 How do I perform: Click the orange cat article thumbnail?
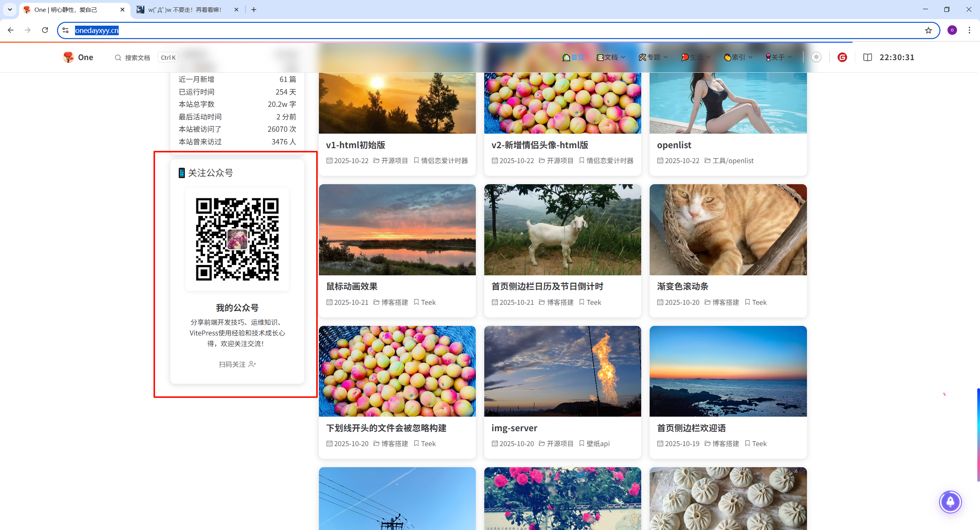[728, 230]
